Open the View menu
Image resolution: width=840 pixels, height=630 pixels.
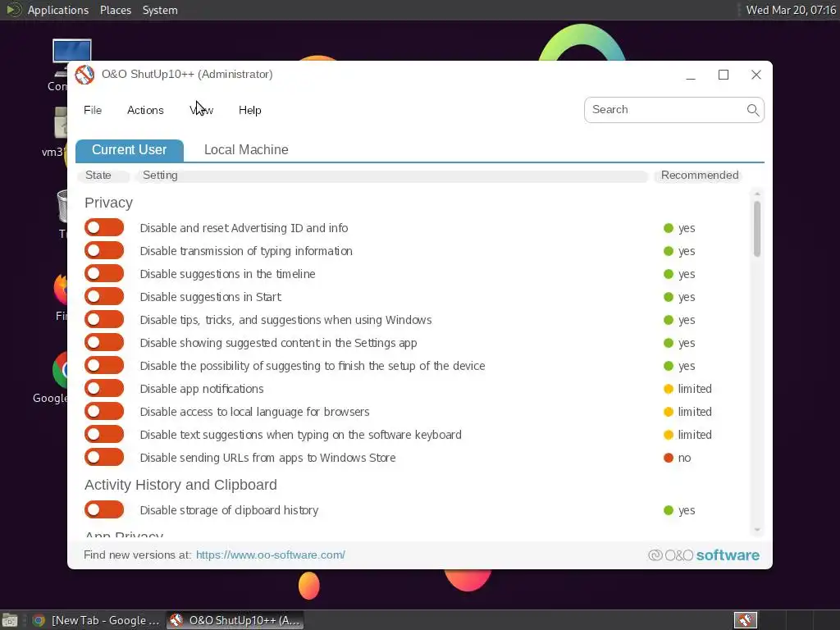click(202, 111)
